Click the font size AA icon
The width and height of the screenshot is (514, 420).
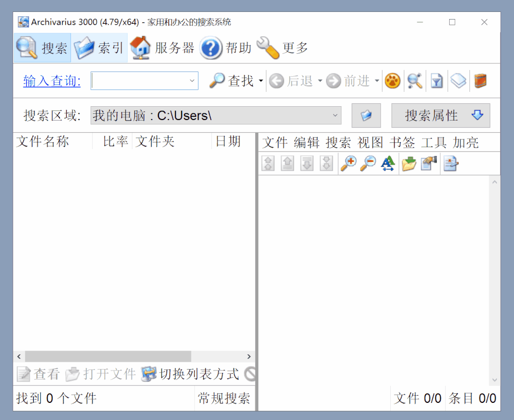pyautogui.click(x=387, y=163)
